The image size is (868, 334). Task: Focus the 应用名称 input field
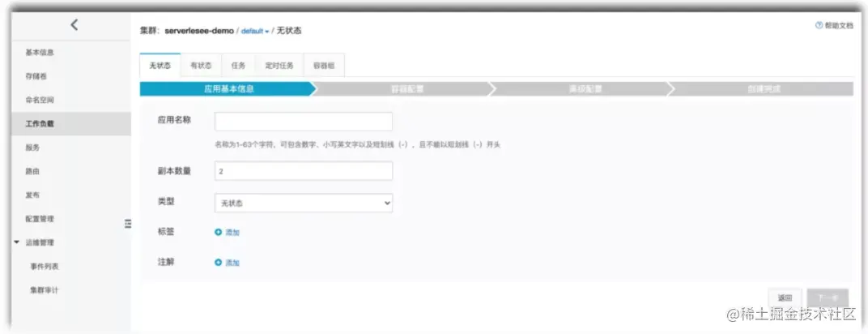304,122
